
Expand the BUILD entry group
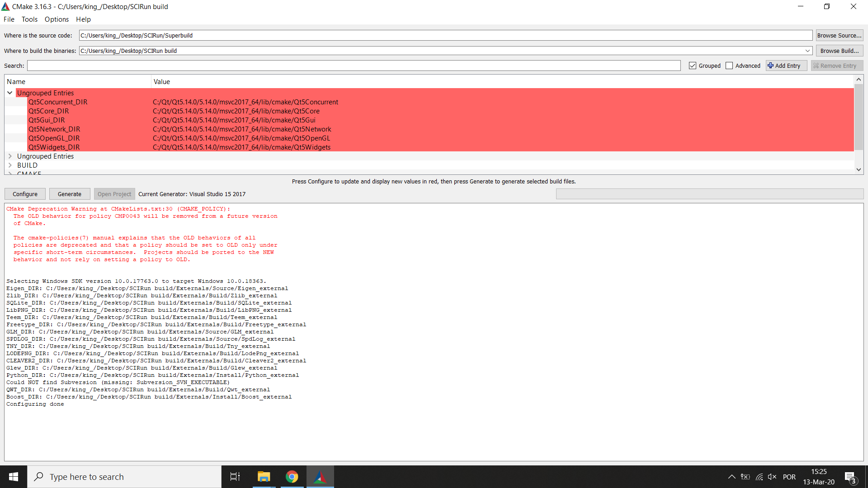[10, 165]
